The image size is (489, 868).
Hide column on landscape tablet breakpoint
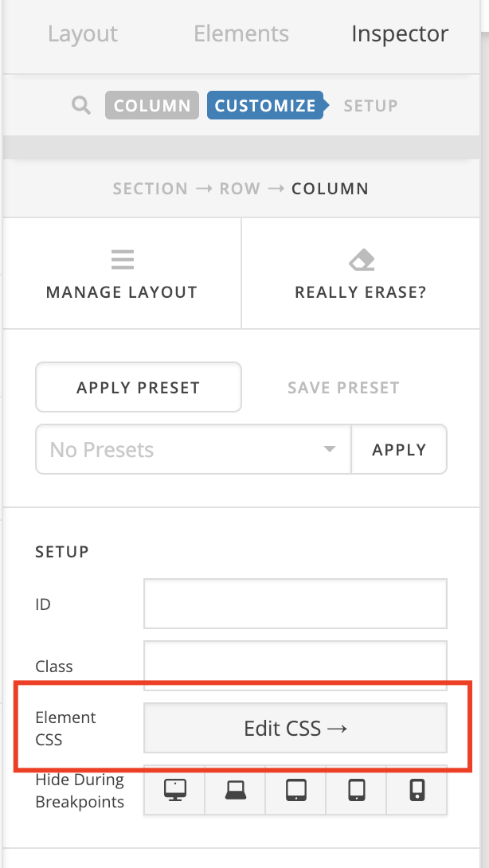click(296, 789)
